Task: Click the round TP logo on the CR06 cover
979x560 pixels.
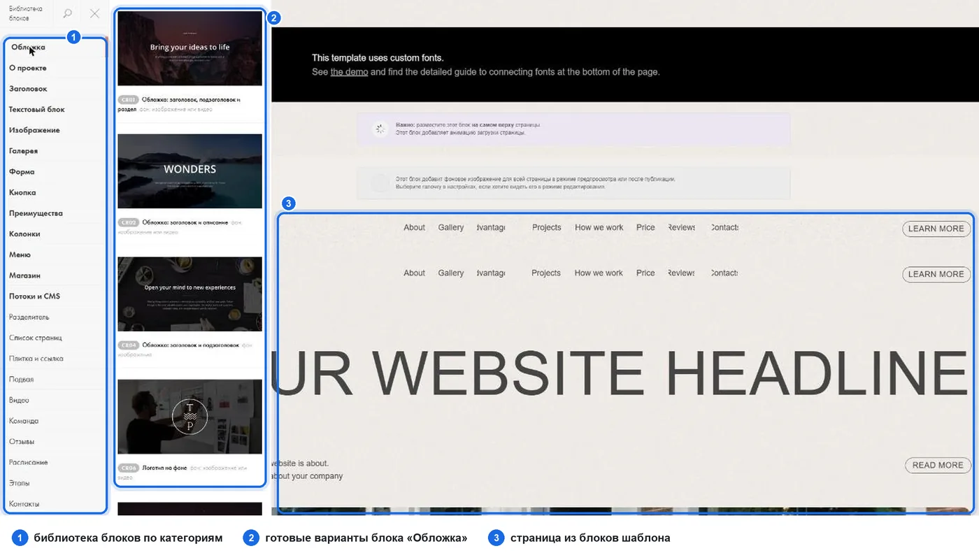Action: (190, 417)
